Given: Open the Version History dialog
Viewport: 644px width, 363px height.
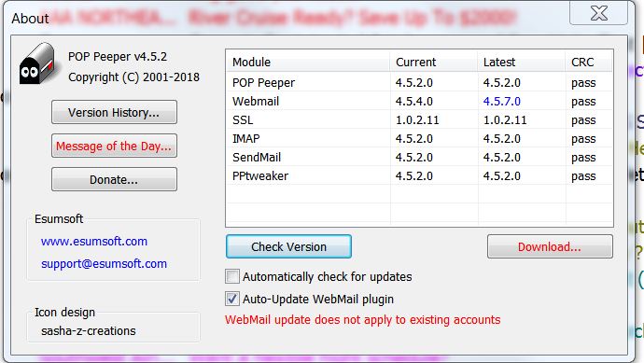Looking at the screenshot, I should [x=114, y=112].
